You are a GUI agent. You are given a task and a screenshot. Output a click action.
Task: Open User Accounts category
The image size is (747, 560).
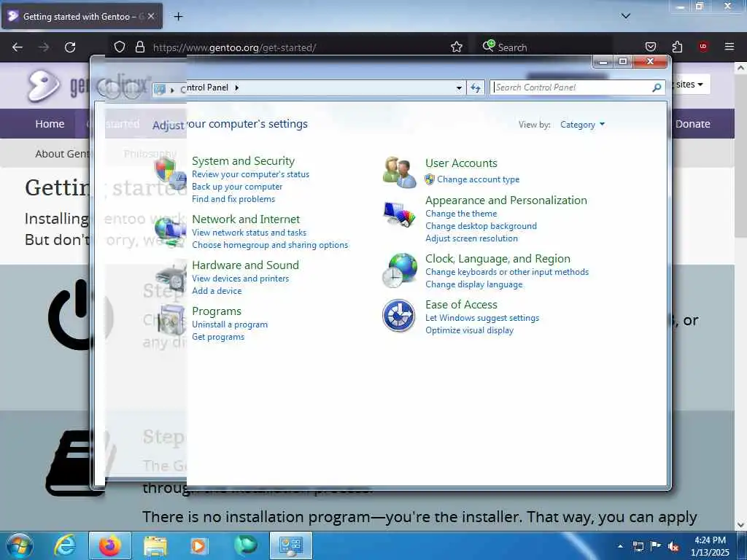coord(461,163)
